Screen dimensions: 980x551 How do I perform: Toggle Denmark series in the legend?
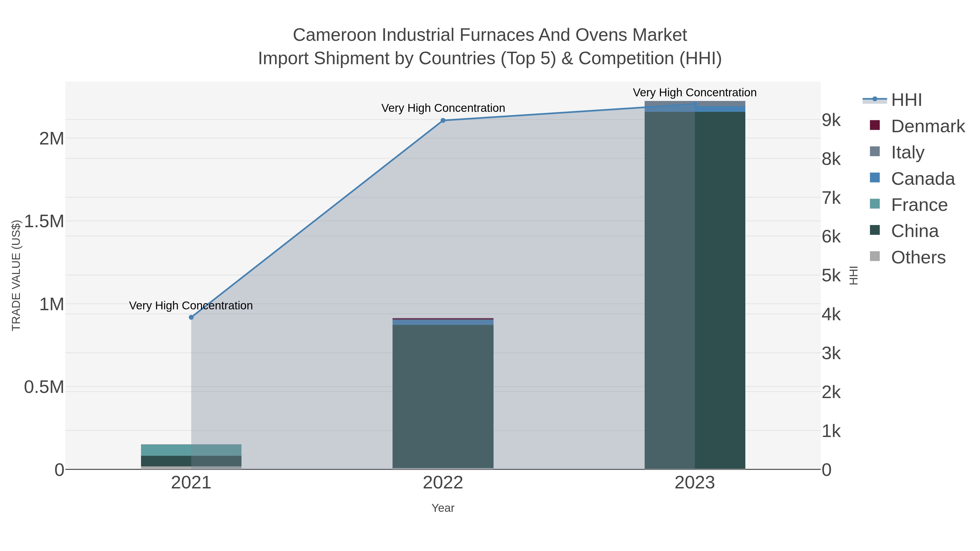pos(917,126)
